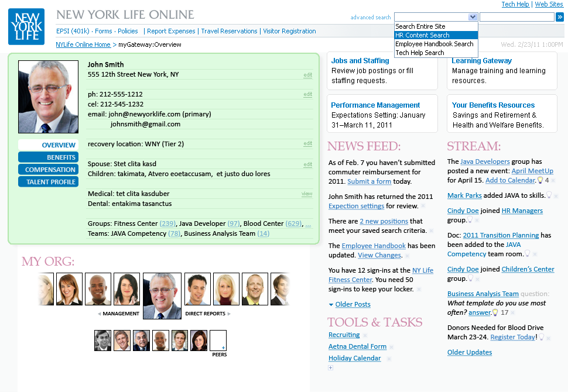The height and width of the screenshot is (392, 568).
Task: Click lightbulb icon next to answer 17
Action: click(x=495, y=312)
